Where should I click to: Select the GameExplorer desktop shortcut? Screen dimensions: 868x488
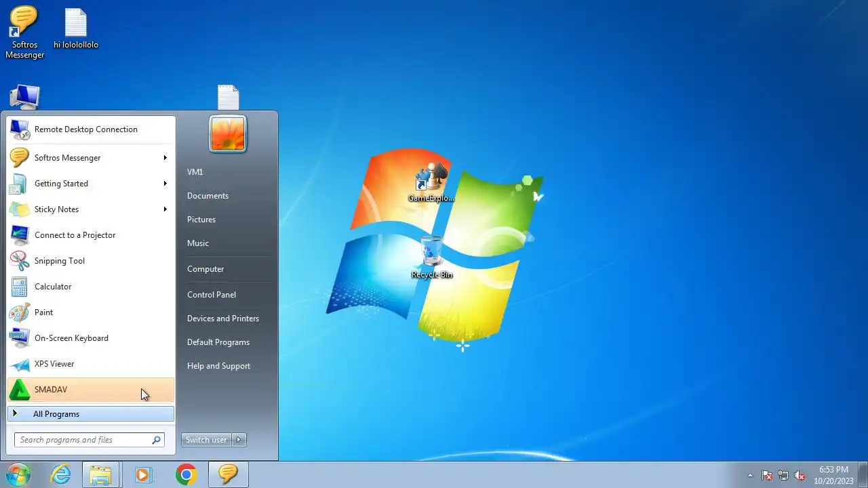[x=431, y=182]
